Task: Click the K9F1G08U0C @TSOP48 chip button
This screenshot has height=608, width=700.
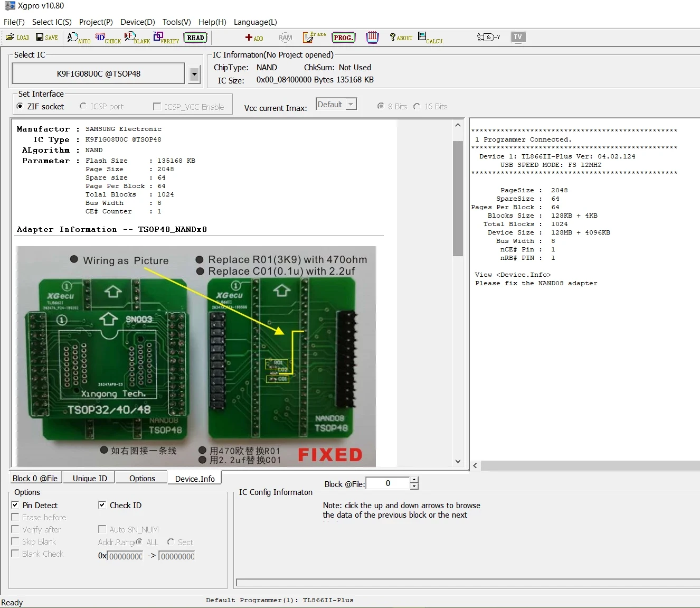Action: coord(99,74)
